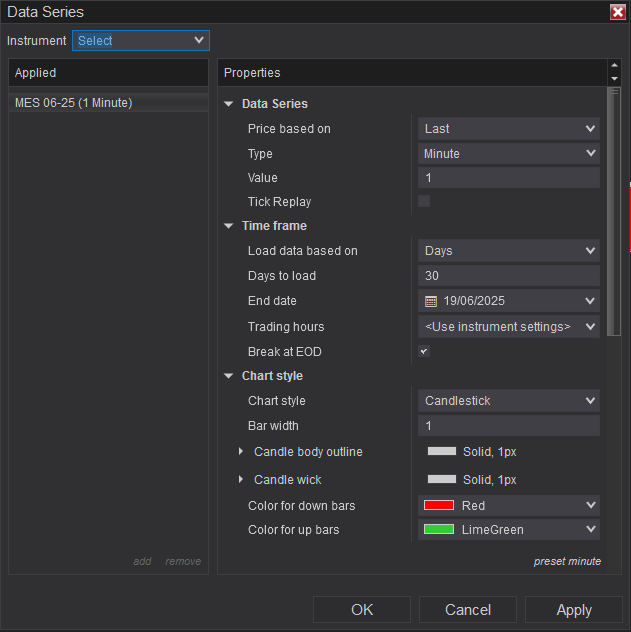The image size is (631, 632).
Task: Click the Cancel button
Action: (468, 609)
